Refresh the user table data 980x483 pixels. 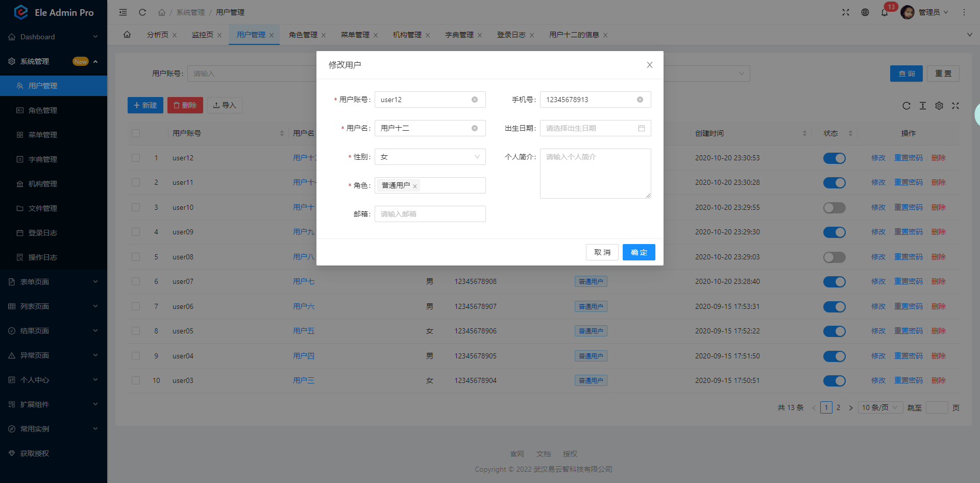point(906,106)
